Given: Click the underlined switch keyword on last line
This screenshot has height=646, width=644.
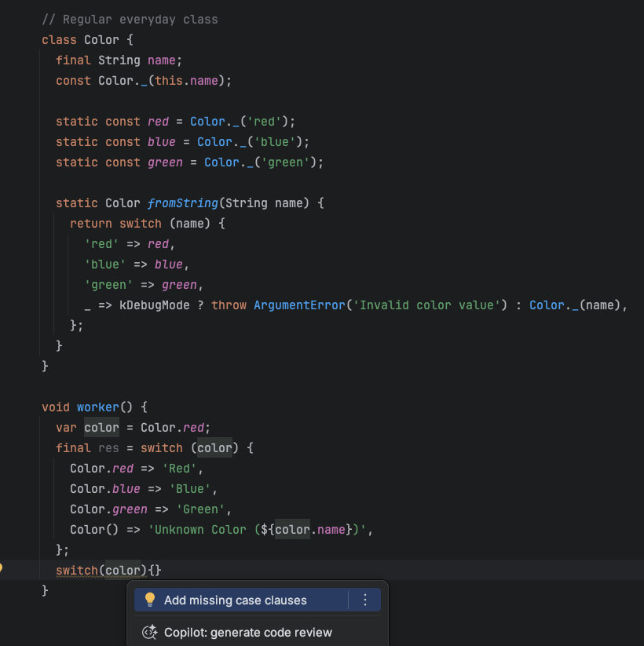Looking at the screenshot, I should [77, 570].
